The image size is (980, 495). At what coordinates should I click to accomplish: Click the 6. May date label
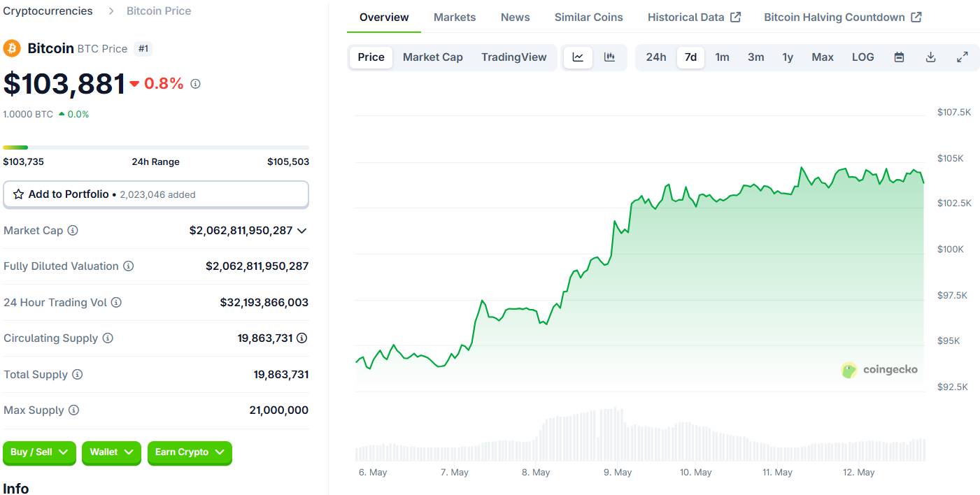[373, 473]
